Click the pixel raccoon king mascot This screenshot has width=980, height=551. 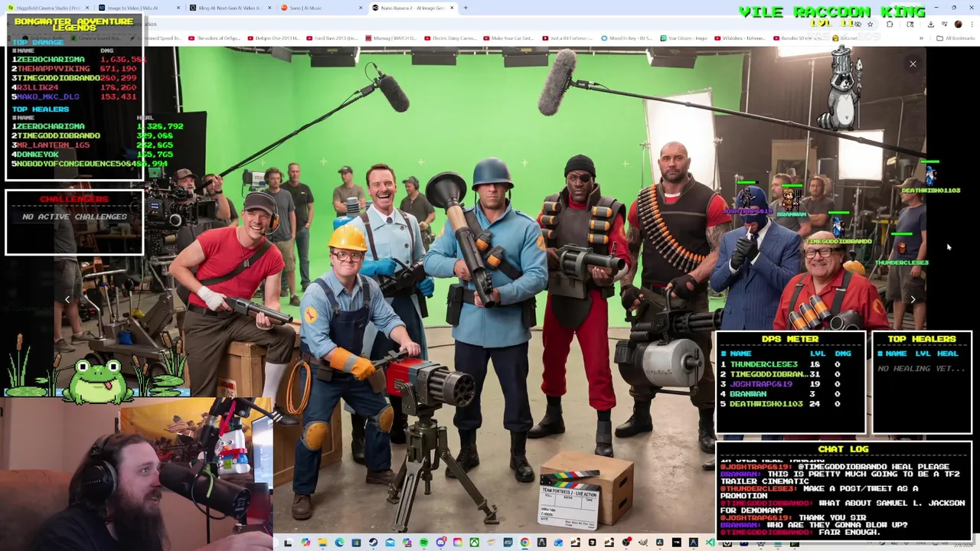841,88
